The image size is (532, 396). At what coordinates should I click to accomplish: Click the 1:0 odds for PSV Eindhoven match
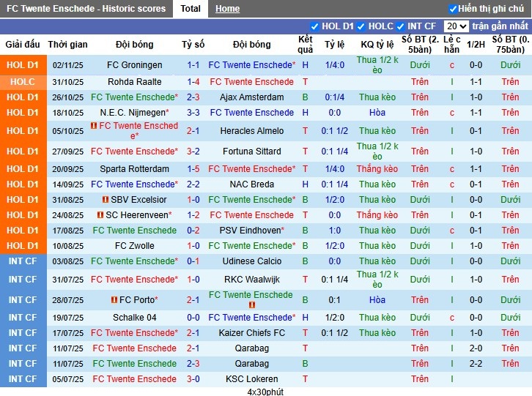point(335,231)
